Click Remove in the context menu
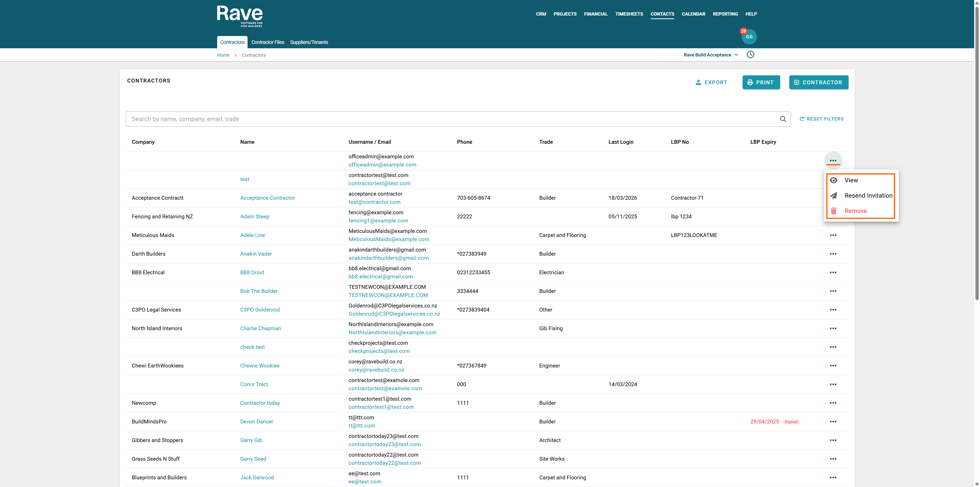The image size is (980, 487). (856, 211)
